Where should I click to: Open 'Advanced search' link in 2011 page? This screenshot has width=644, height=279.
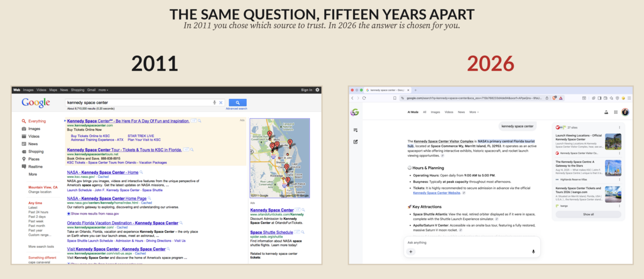tap(236, 109)
